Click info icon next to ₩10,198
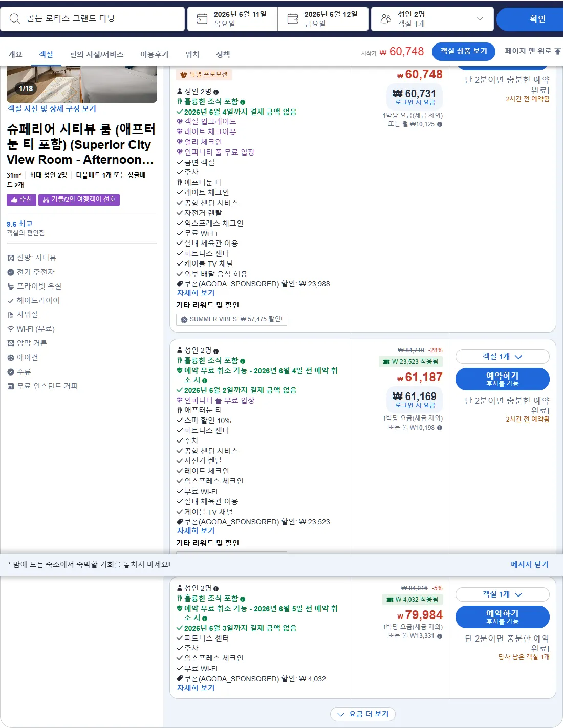563x728 pixels. pos(440,428)
